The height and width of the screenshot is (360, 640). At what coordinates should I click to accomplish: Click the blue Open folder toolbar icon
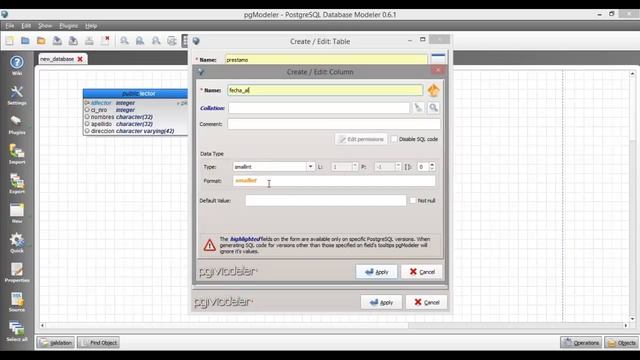click(x=25, y=41)
